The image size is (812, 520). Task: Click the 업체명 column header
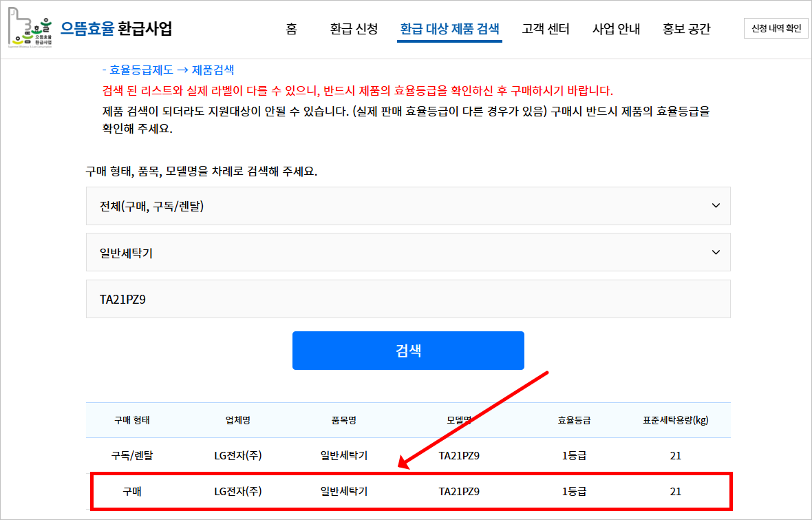coord(238,420)
